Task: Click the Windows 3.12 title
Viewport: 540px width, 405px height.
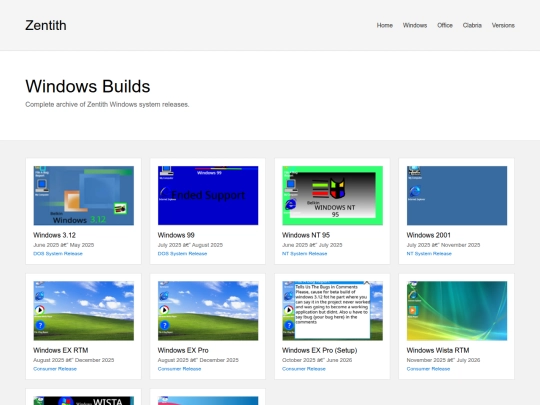Action: (x=54, y=235)
